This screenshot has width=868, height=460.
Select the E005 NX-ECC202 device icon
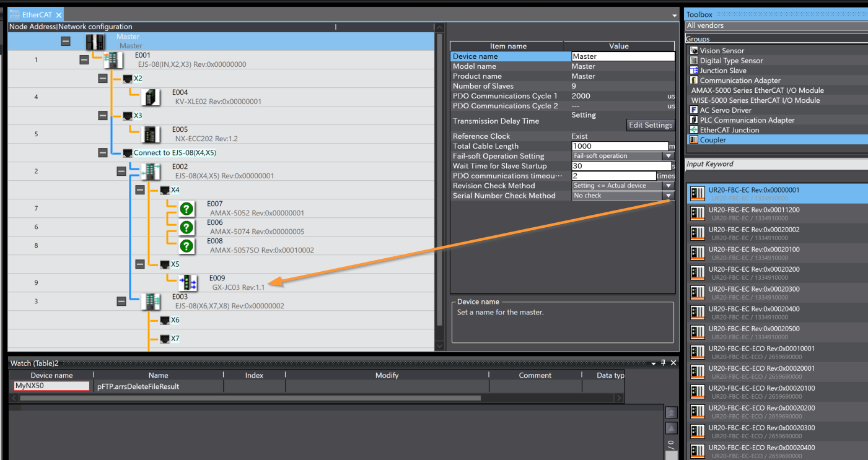151,134
